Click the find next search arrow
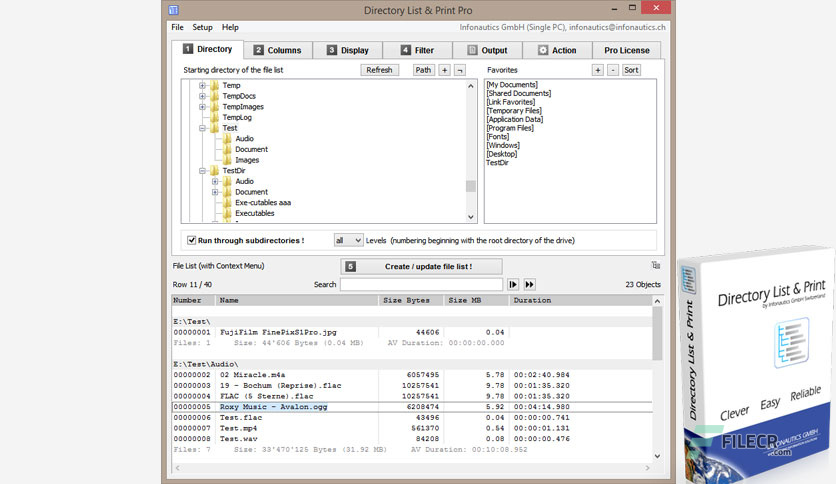The height and width of the screenshot is (484, 836). 513,285
